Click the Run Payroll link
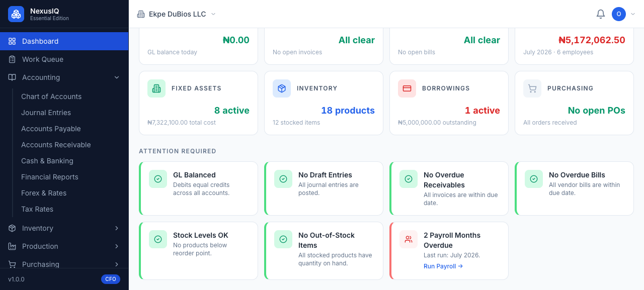The width and height of the screenshot is (644, 290). tap(443, 266)
